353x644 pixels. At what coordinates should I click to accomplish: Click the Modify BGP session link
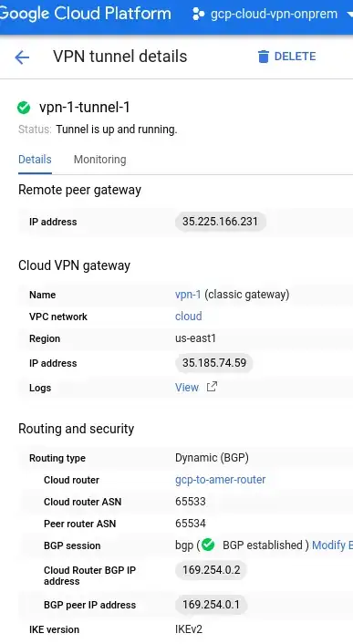(332, 545)
